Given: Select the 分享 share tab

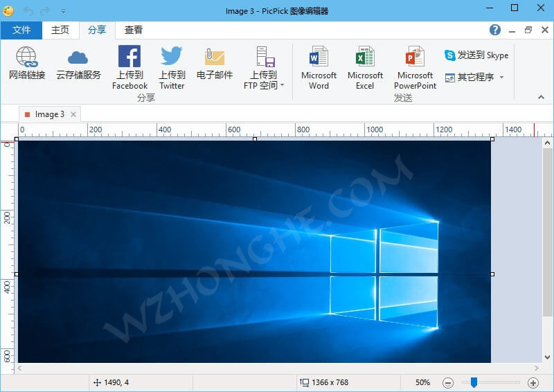Looking at the screenshot, I should click(97, 30).
